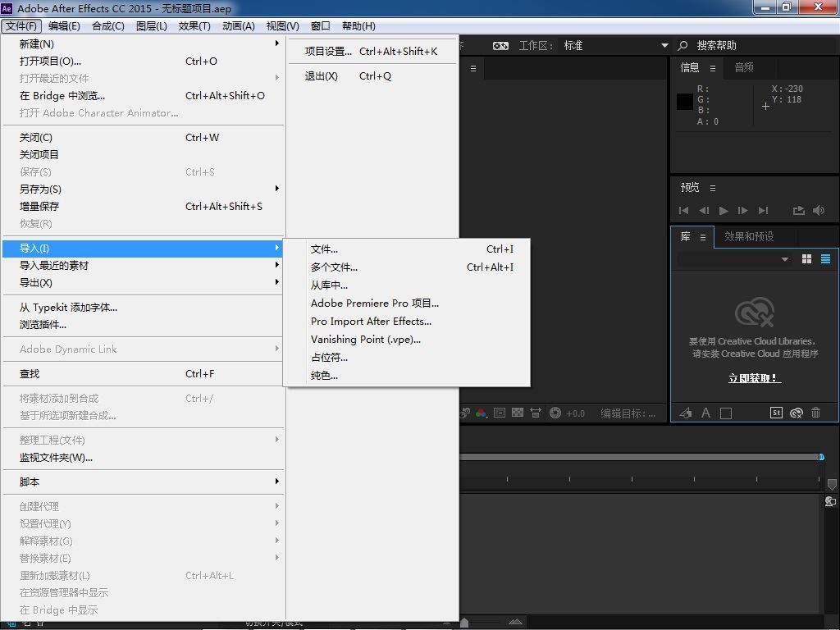This screenshot has width=840, height=630.
Task: Click the blue timeline end marker
Action: [822, 457]
